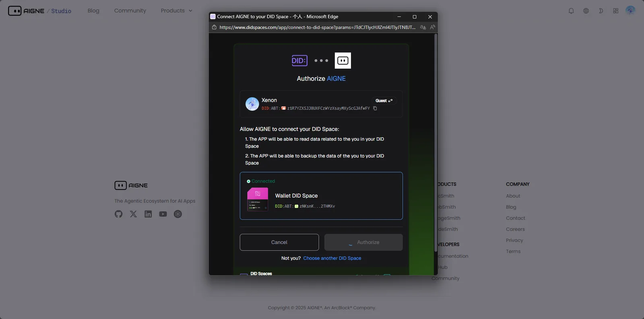This screenshot has height=319, width=644.
Task: Click the Cancel button
Action: click(279, 242)
